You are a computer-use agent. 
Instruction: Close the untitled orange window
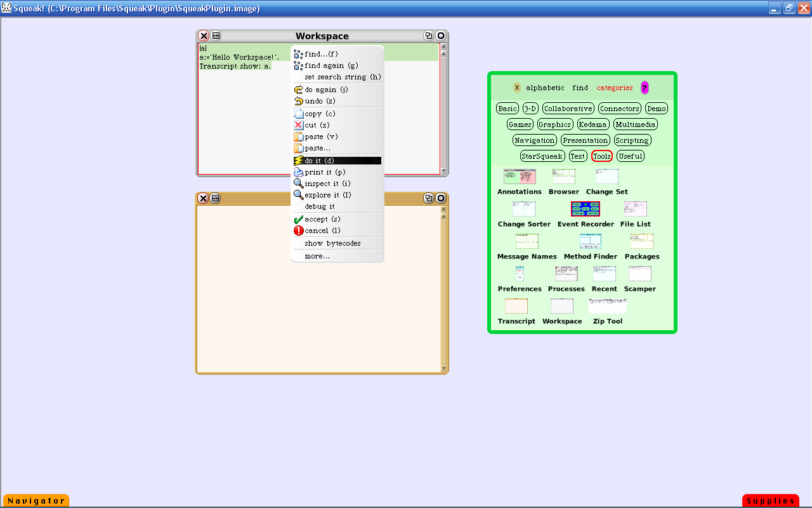[x=204, y=198]
